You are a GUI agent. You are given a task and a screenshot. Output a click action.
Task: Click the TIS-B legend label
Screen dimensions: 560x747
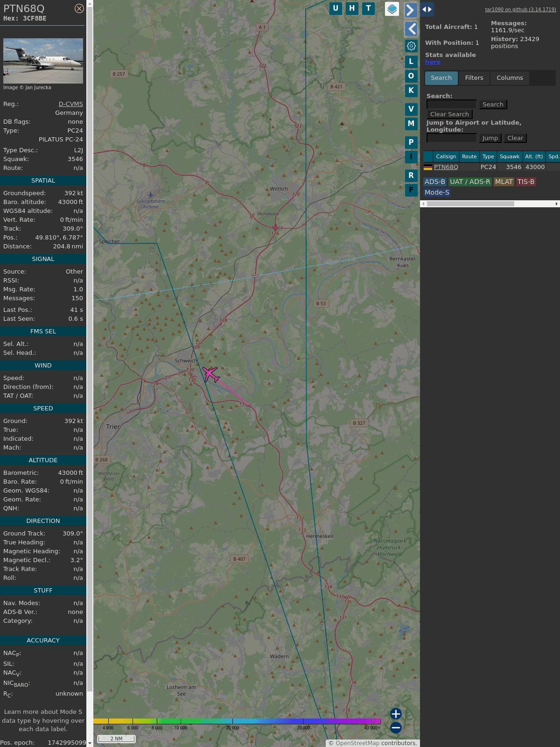tap(526, 182)
